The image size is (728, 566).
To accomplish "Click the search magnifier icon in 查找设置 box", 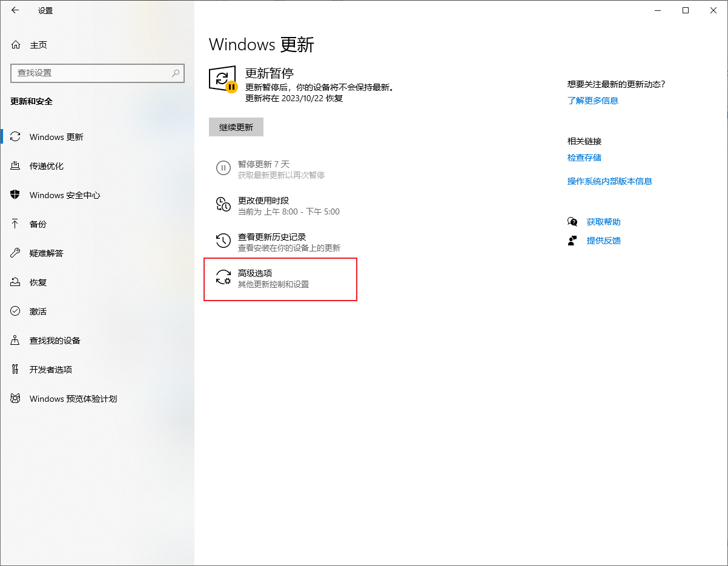I will click(x=176, y=73).
